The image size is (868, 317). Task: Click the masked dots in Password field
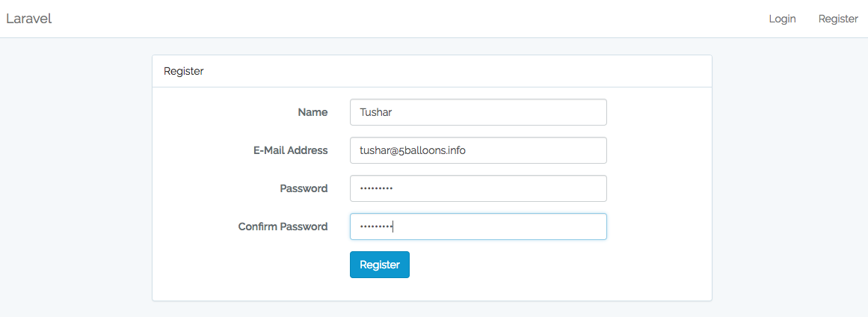tap(376, 188)
